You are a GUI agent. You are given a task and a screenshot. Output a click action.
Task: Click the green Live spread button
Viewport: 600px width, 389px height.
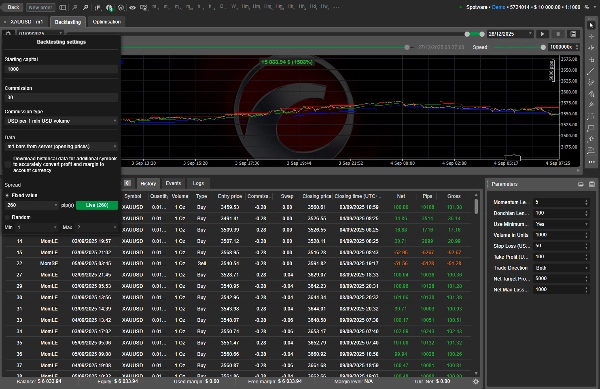(97, 205)
